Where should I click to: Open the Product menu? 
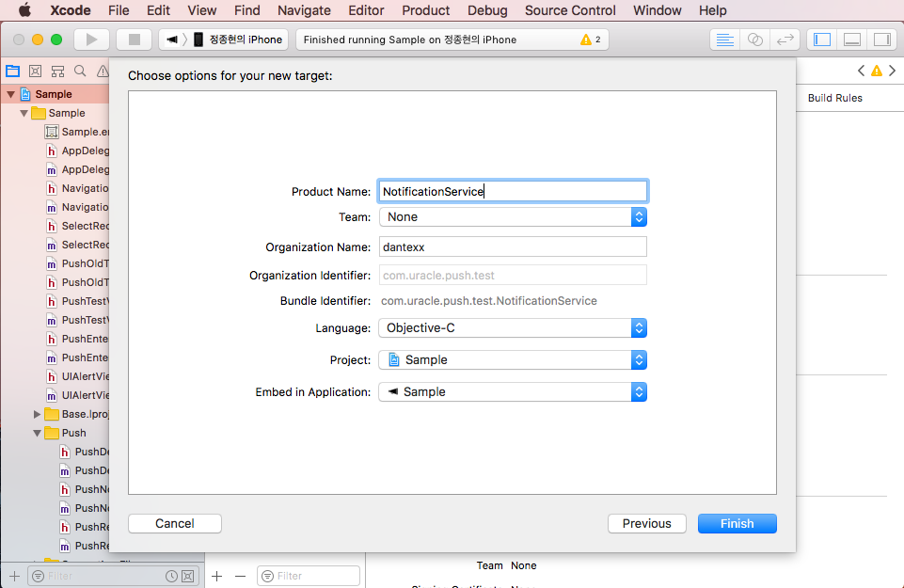(x=425, y=10)
